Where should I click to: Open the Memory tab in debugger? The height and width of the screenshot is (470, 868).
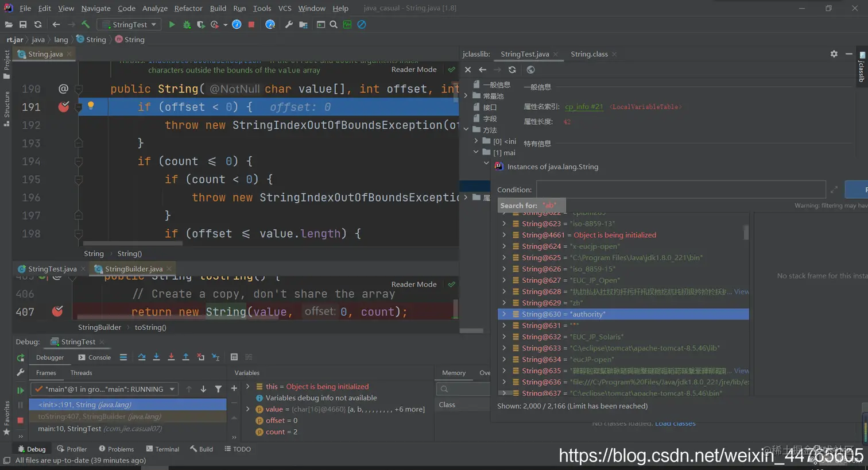pyautogui.click(x=454, y=373)
